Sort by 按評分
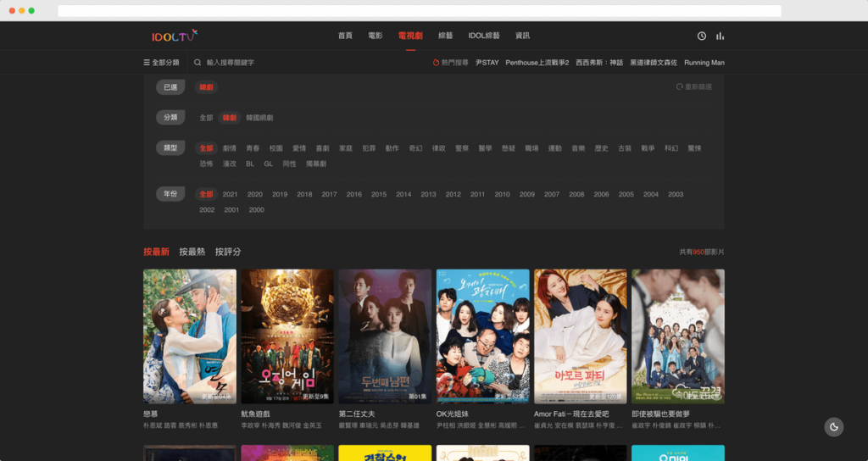Viewport: 868px width, 461px height. coord(228,252)
